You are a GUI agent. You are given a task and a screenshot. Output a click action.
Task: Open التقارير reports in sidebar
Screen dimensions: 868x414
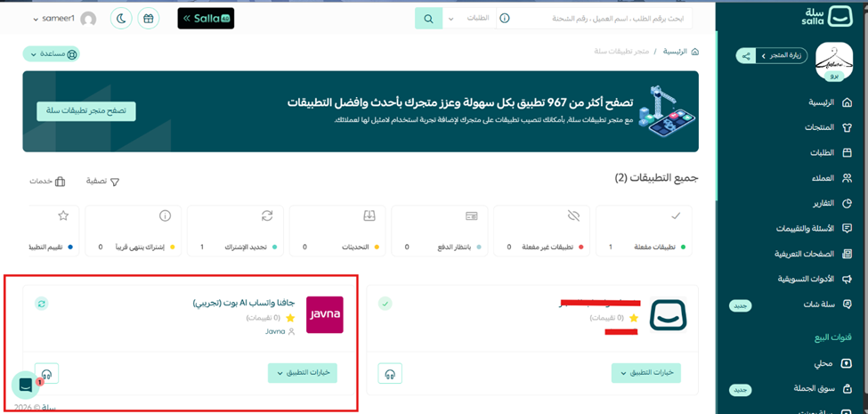pyautogui.click(x=831, y=204)
